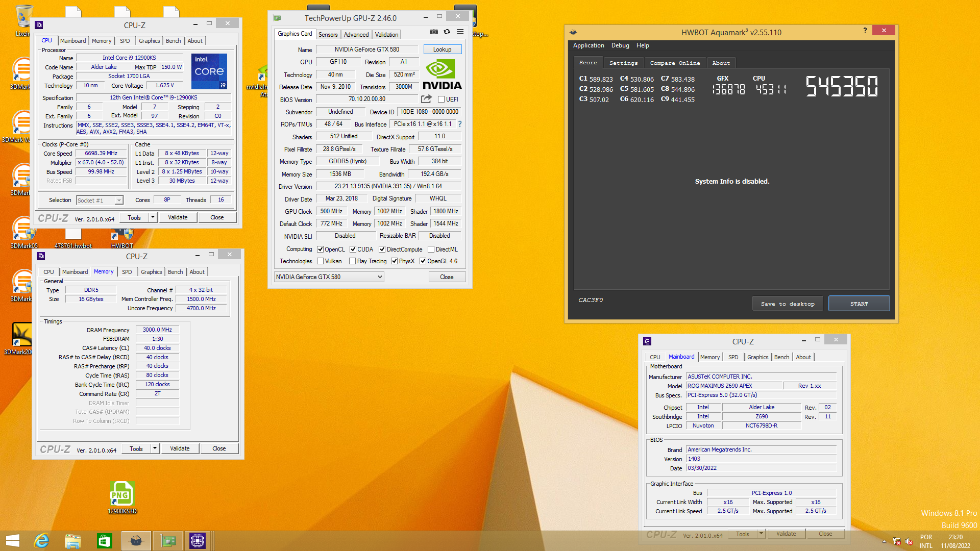Click the ROG MAXIMUS Z690 APEX model value
The width and height of the screenshot is (980, 551).
(733, 386)
